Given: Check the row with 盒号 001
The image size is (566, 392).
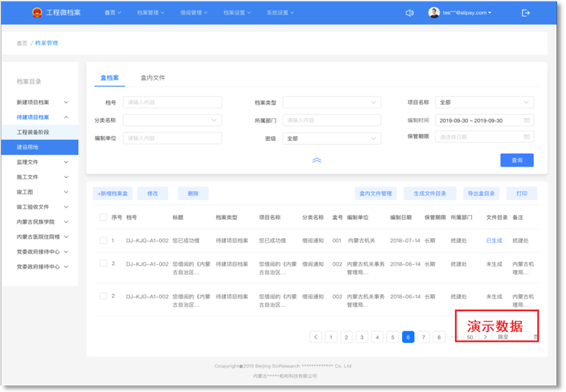Looking at the screenshot, I should (103, 241).
